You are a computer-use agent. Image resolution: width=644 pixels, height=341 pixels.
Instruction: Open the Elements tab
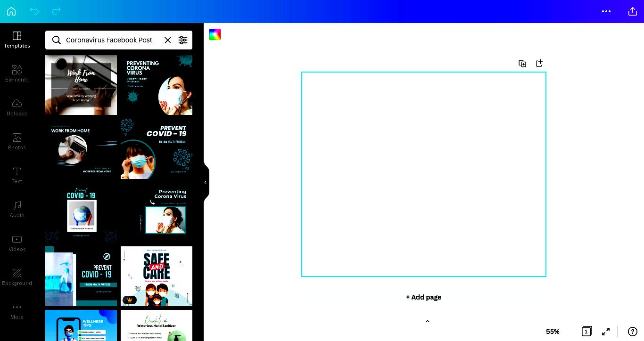[17, 74]
